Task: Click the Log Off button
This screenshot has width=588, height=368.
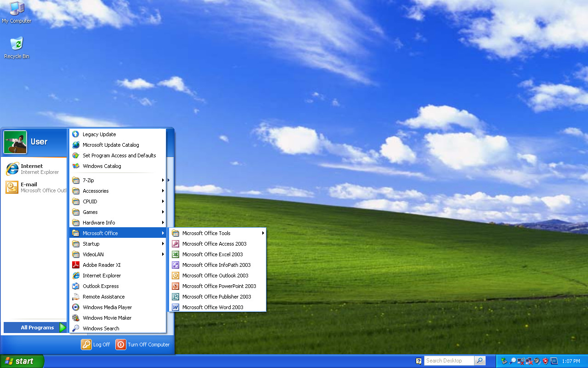Action: click(96, 345)
